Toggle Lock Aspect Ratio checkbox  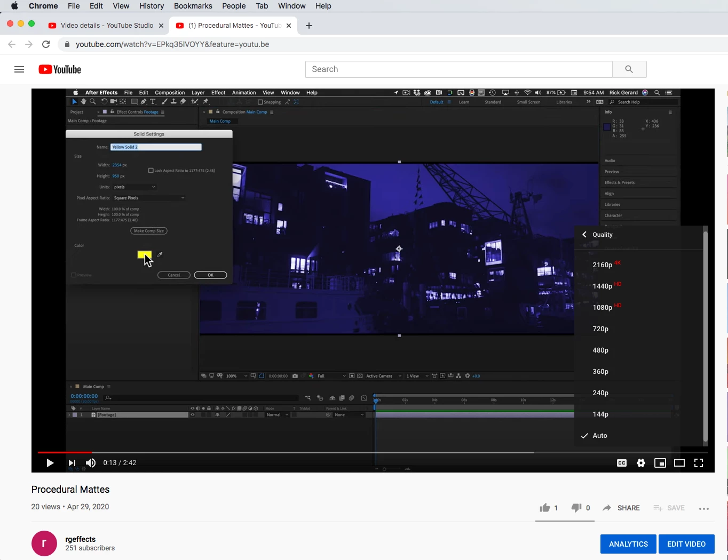click(x=151, y=171)
